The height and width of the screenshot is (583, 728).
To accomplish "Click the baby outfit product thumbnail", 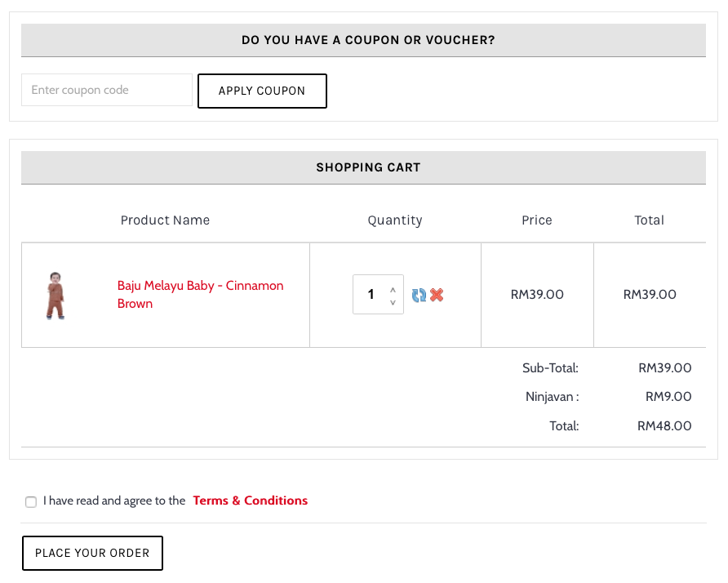I will [x=55, y=296].
